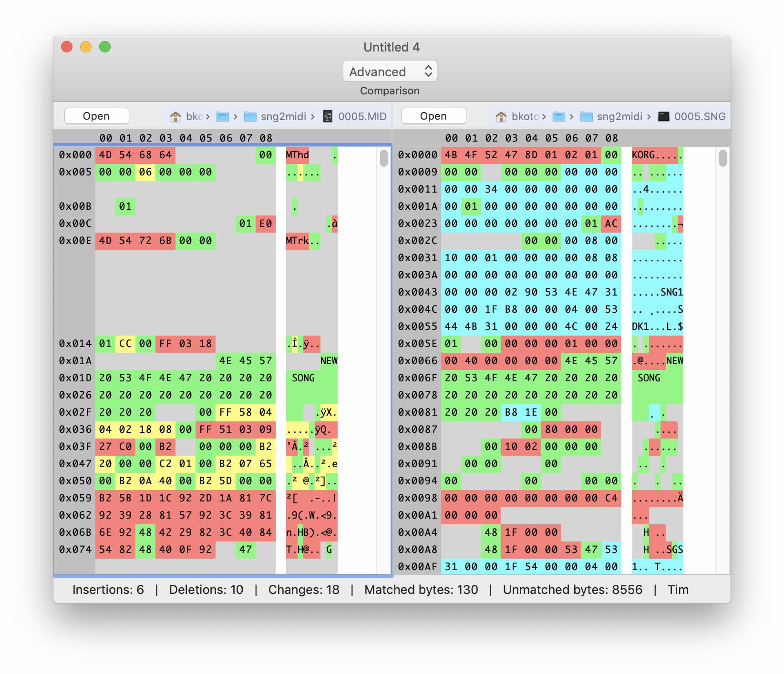Click the "DK1...L.$" ASCII text in the SNG pane
This screenshot has height=674, width=784.
pos(658,327)
